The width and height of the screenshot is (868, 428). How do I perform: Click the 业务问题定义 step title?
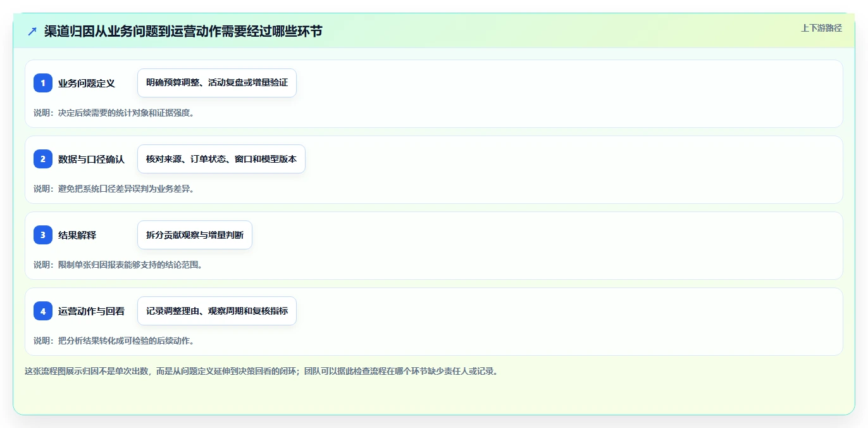pos(87,83)
